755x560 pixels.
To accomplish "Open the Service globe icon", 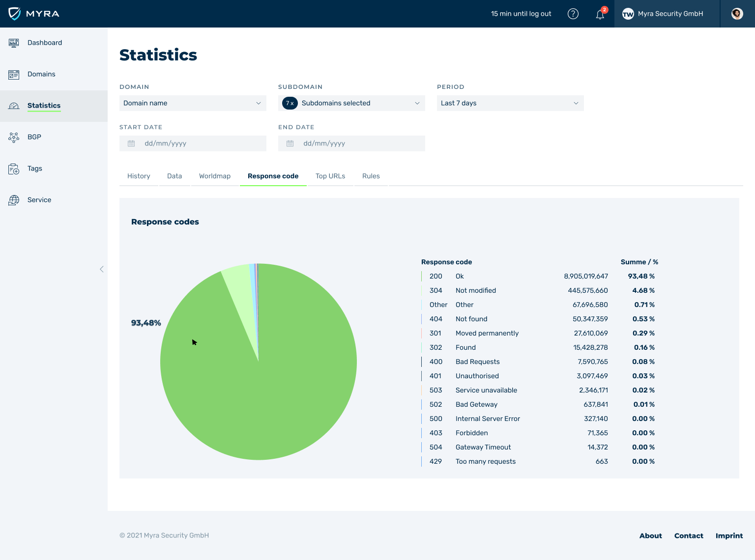I will pyautogui.click(x=14, y=200).
